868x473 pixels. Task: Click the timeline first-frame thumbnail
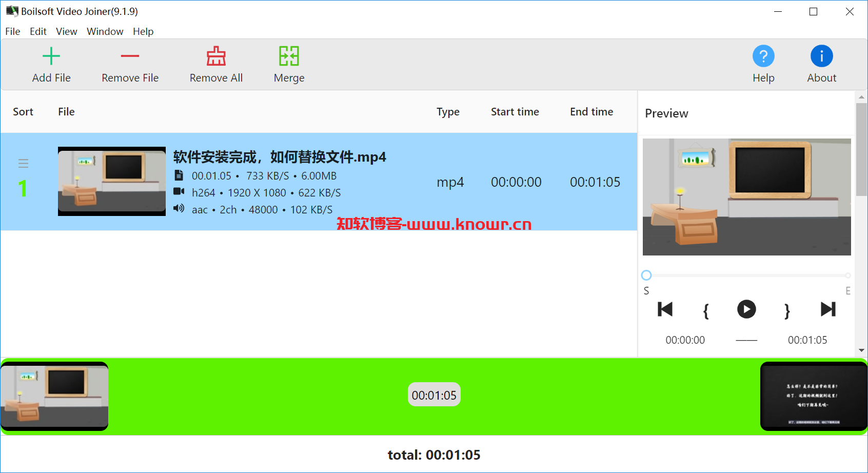pyautogui.click(x=54, y=396)
